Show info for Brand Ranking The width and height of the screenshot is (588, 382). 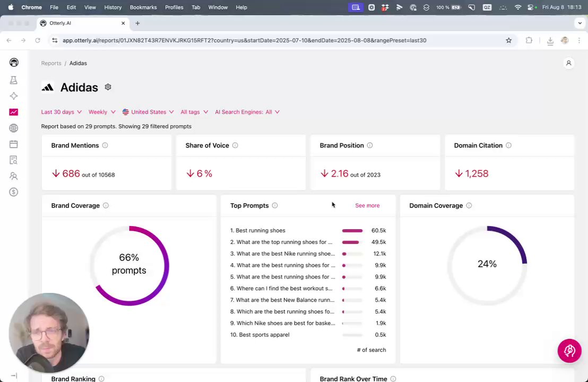point(101,379)
